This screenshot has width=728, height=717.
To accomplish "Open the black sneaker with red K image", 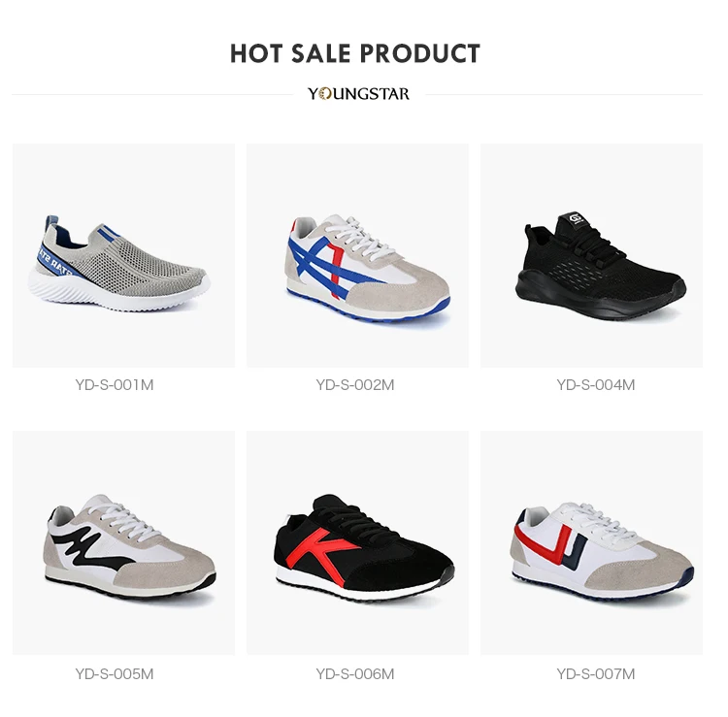I will pos(357,543).
